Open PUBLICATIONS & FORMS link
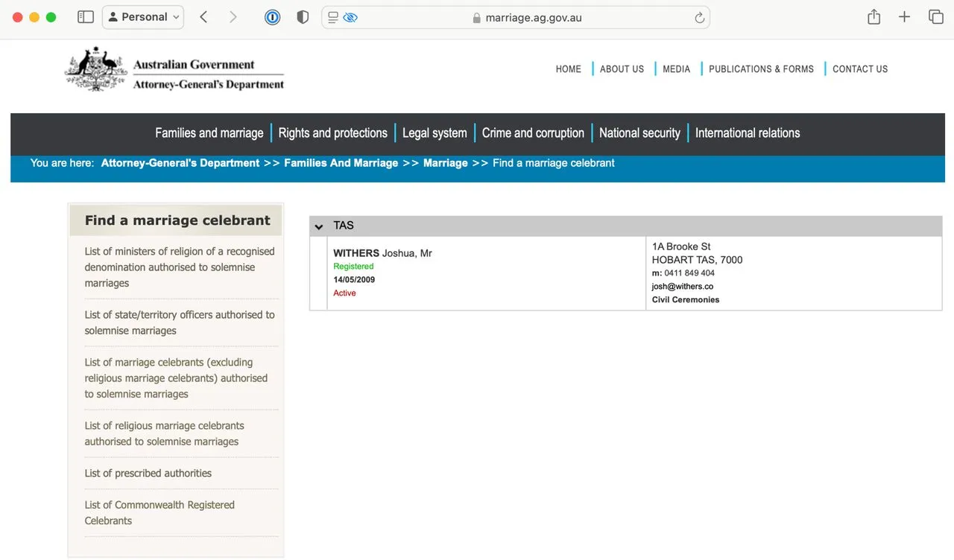 (x=761, y=69)
